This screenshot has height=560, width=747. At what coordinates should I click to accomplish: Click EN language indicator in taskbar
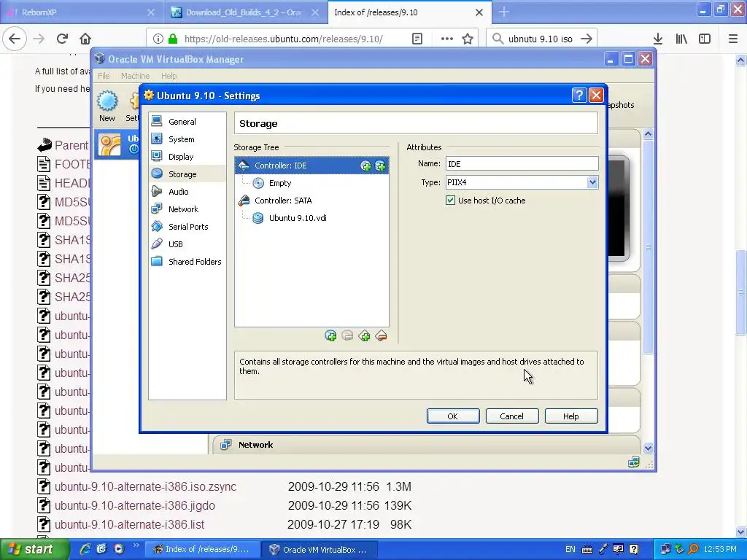pos(570,550)
